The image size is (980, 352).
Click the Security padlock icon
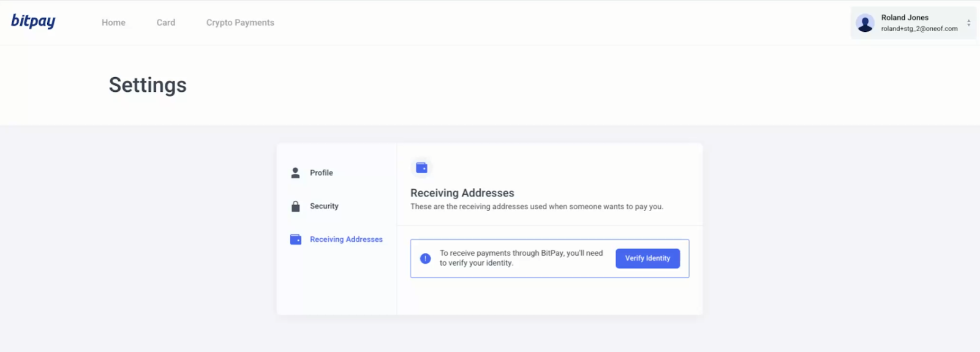tap(295, 206)
